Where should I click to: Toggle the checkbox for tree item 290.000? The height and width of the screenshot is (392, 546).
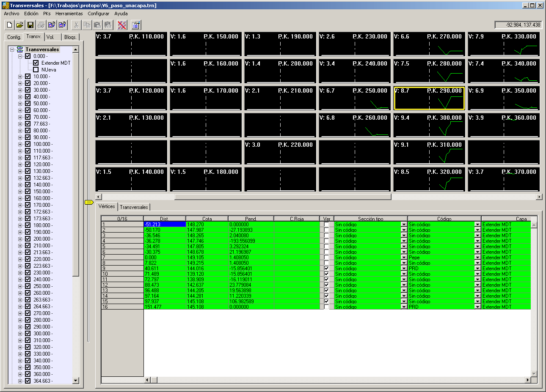point(28,327)
